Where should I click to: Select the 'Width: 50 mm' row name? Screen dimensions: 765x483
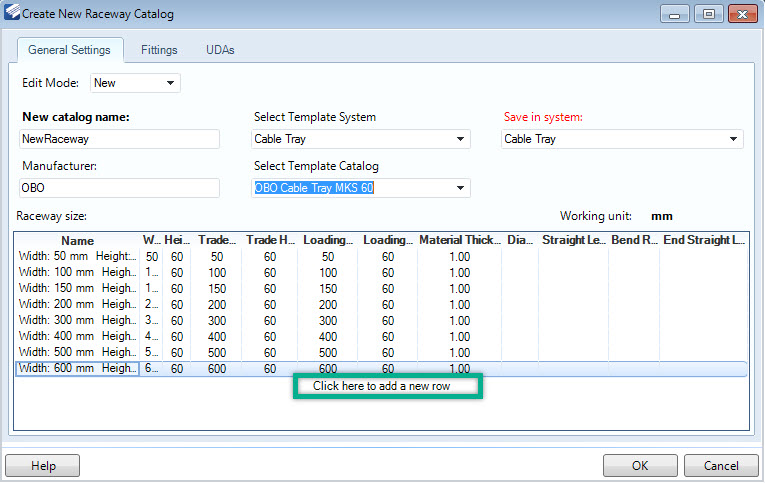tap(77, 256)
